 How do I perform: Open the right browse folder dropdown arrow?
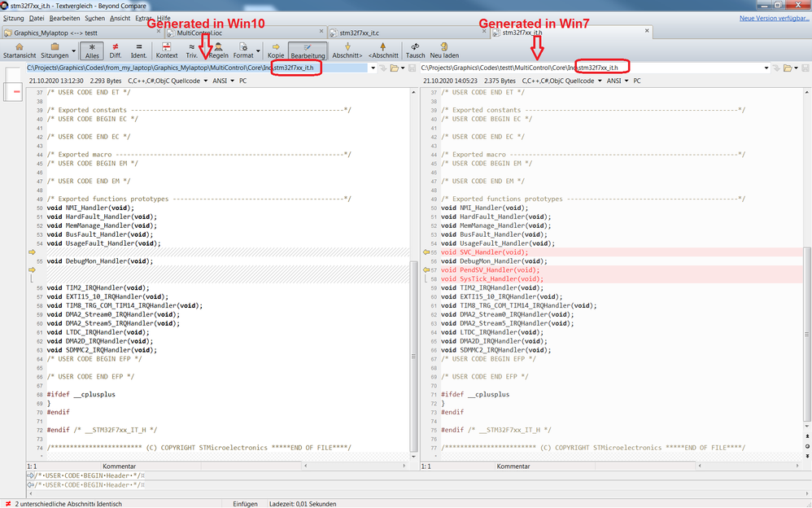[796, 68]
